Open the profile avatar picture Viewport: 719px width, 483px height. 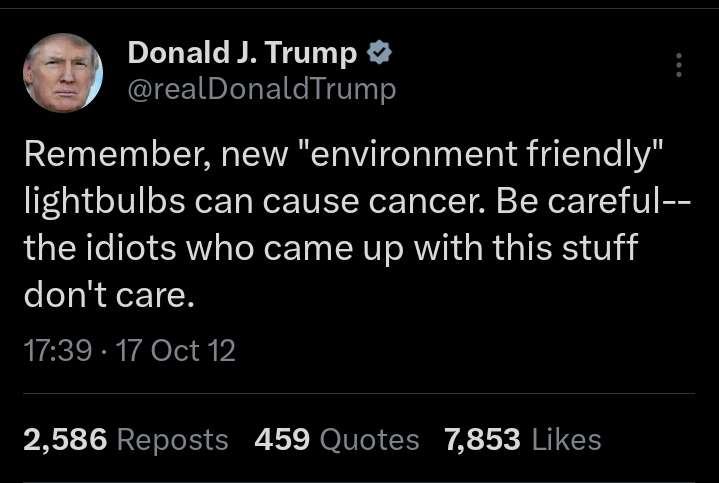(x=63, y=73)
